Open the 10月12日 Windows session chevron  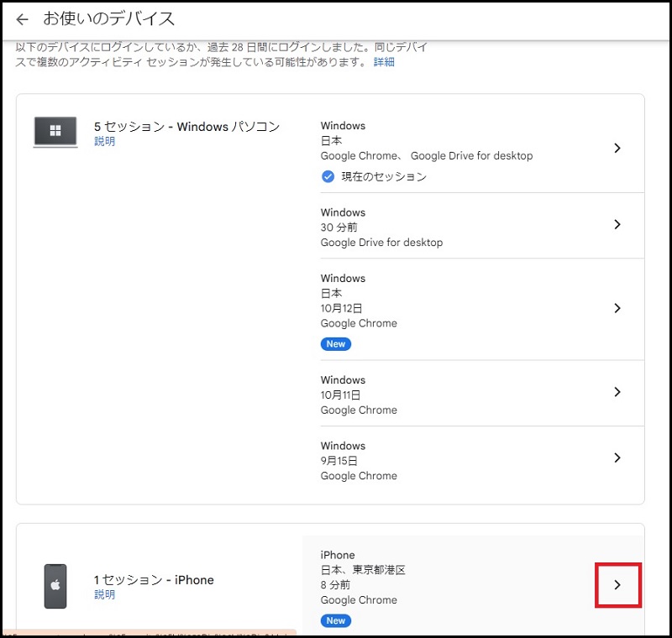[x=617, y=308]
